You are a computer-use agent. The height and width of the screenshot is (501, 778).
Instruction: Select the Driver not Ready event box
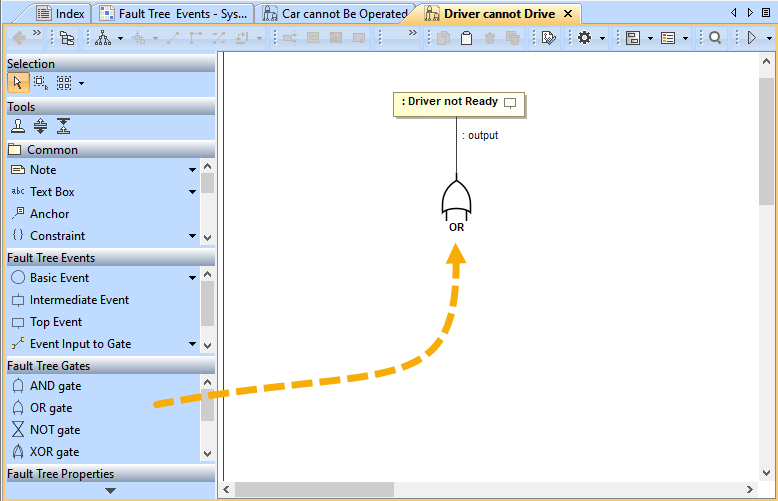click(458, 104)
